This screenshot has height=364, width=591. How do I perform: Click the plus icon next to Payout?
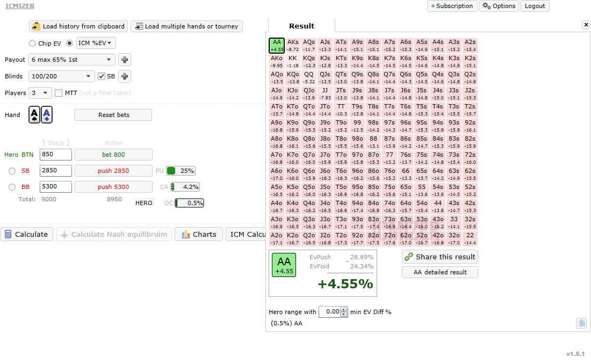125,60
